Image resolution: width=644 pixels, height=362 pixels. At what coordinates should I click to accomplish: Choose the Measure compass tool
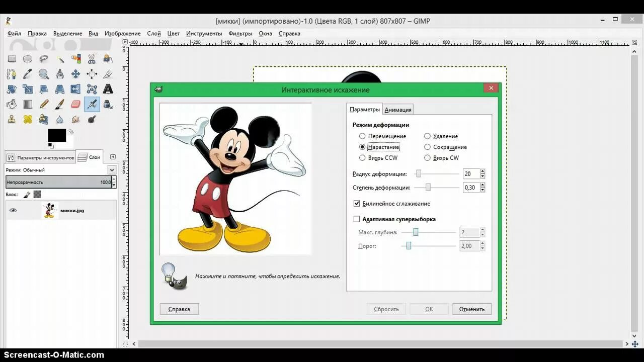60,74
